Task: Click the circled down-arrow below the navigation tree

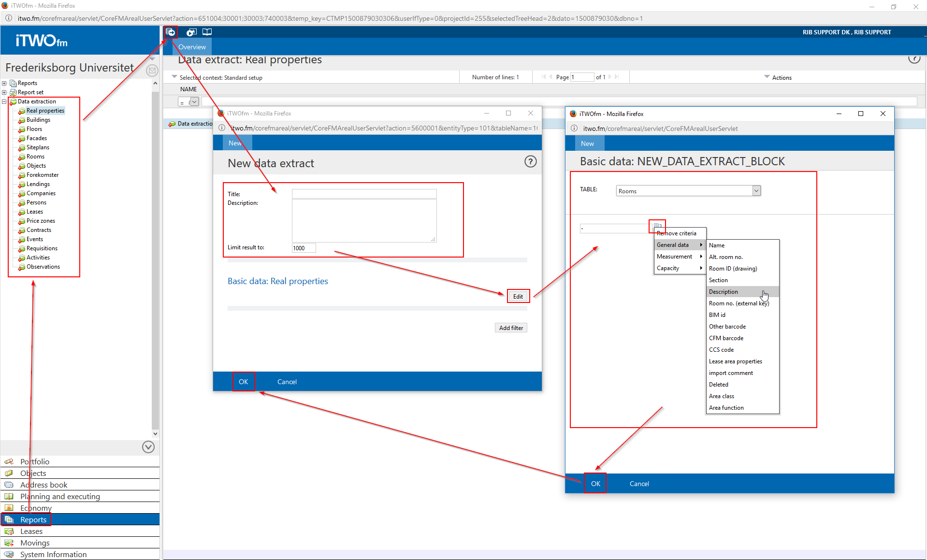Action: (x=148, y=447)
